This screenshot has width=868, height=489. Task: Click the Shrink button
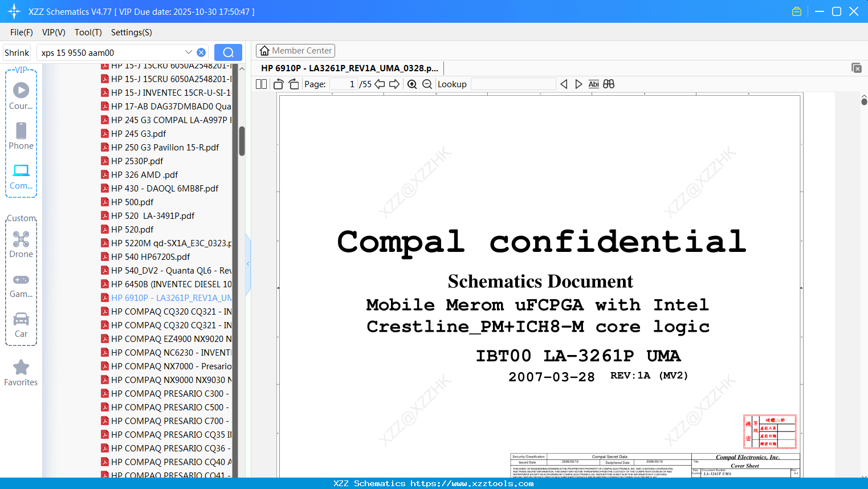click(x=17, y=52)
